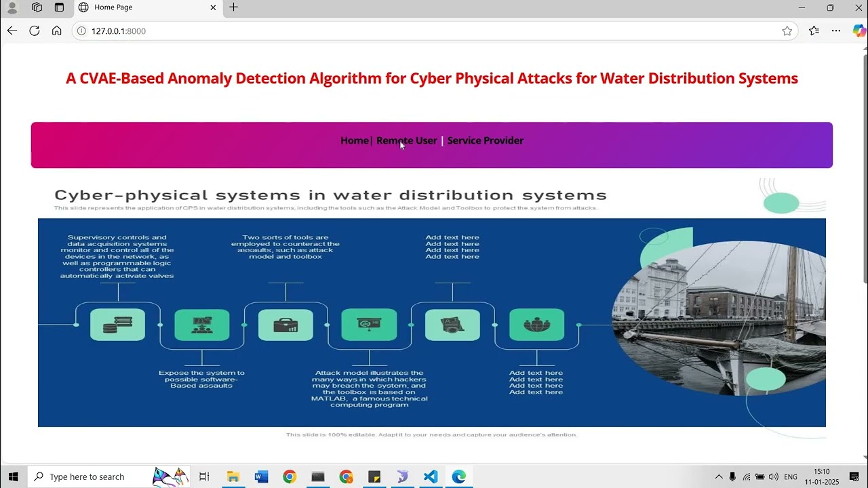Open Microsoft Word from the taskbar

261,476
